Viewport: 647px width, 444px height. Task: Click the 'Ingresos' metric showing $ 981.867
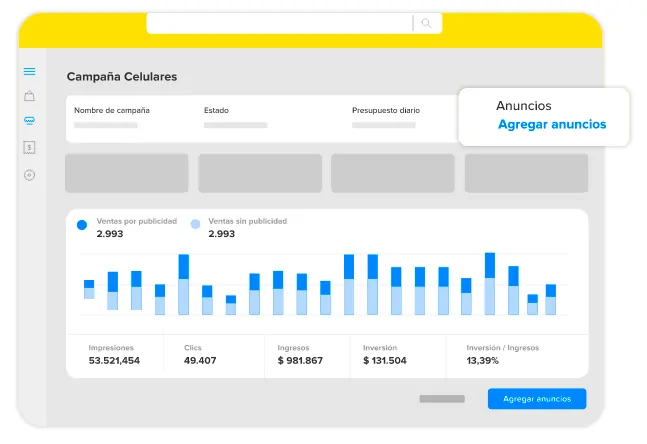(300, 354)
